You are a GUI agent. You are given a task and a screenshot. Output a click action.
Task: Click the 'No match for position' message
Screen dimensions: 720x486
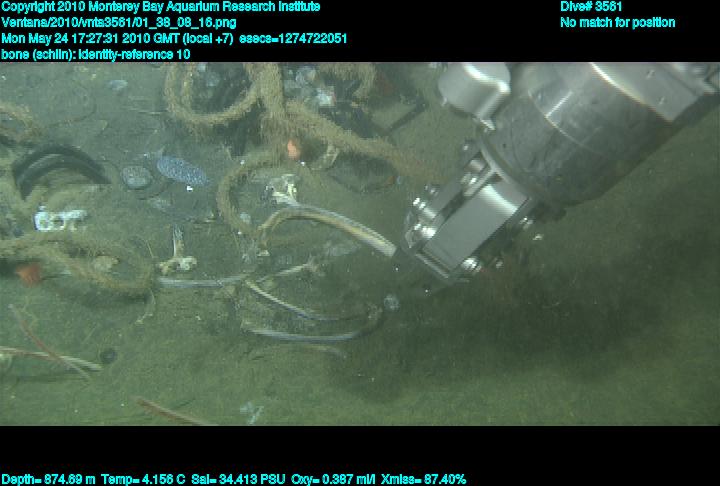coord(618,23)
